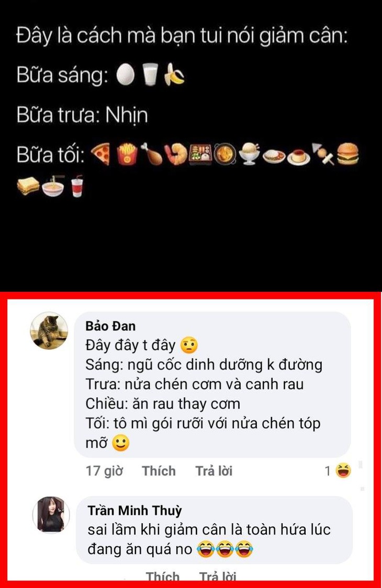
Task: Reply to Bảo Đan via Trả lời
Action: [x=214, y=470]
